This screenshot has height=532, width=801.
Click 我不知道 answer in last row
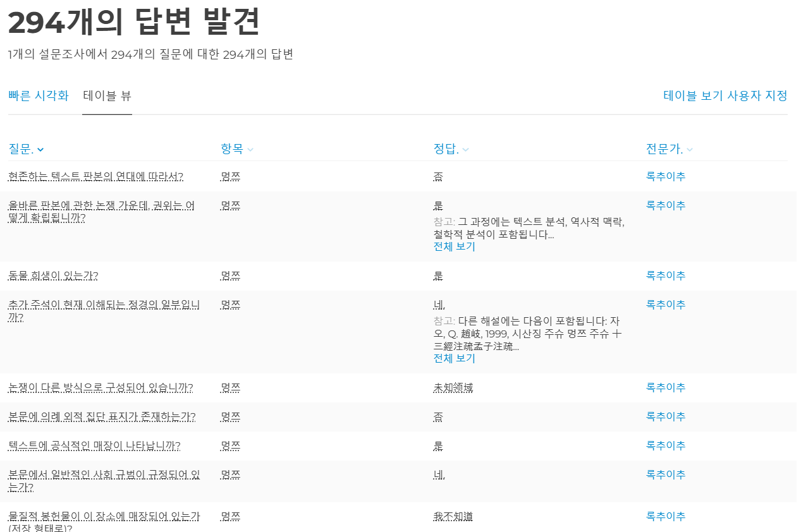point(453,516)
